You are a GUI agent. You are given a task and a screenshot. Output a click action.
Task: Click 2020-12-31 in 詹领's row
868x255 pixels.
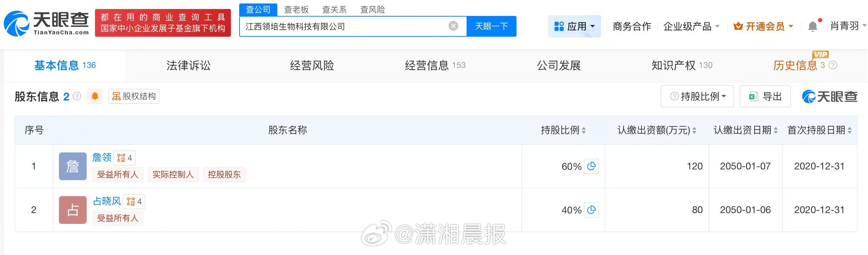point(819,166)
